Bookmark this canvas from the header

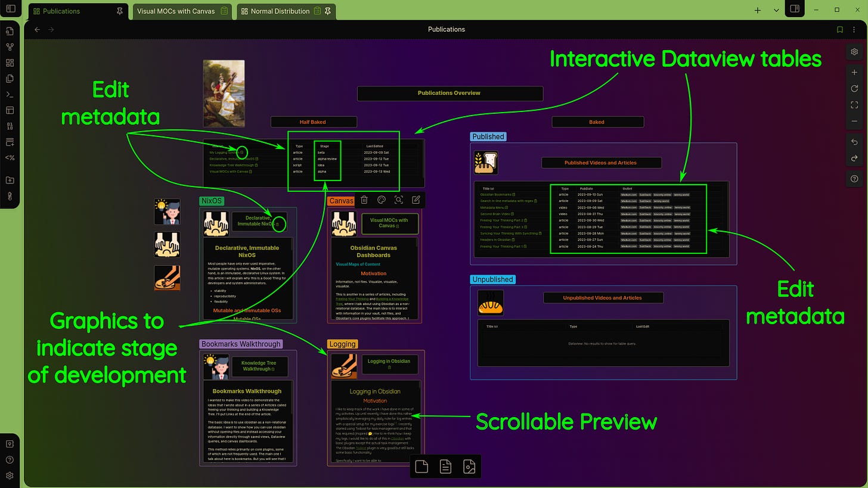tap(839, 29)
